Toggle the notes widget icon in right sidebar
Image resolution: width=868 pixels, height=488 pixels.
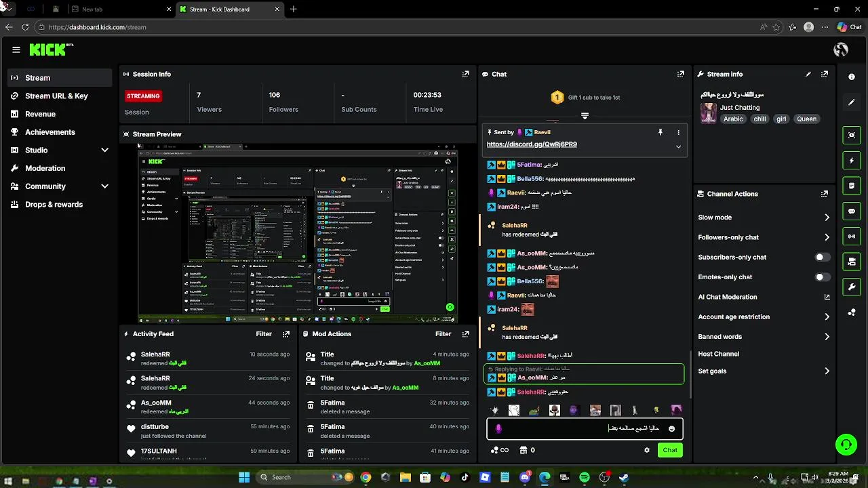pyautogui.click(x=852, y=186)
